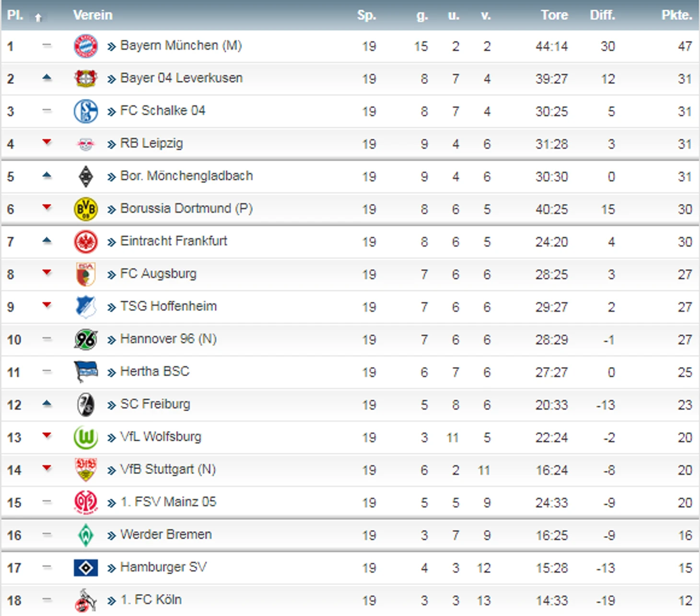Screen dimensions: 700x616
Task: Click the Bayern München club crest
Action: point(86,46)
